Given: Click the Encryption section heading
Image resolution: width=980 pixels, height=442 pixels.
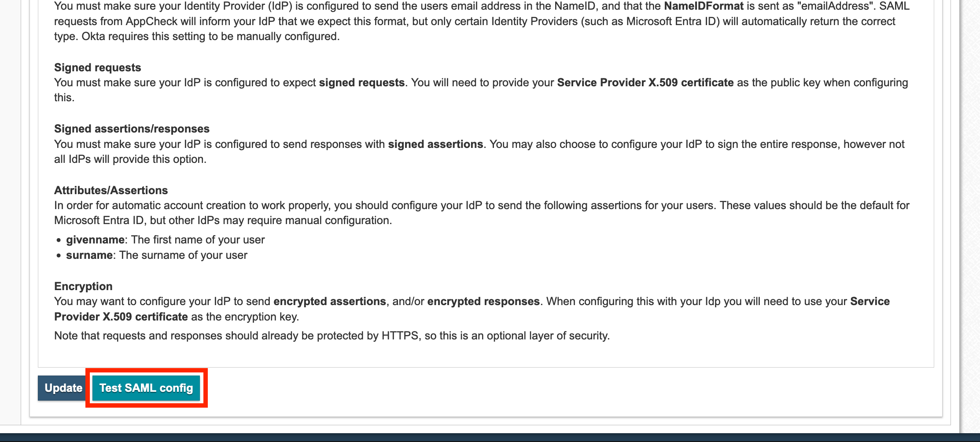Looking at the screenshot, I should point(83,286).
